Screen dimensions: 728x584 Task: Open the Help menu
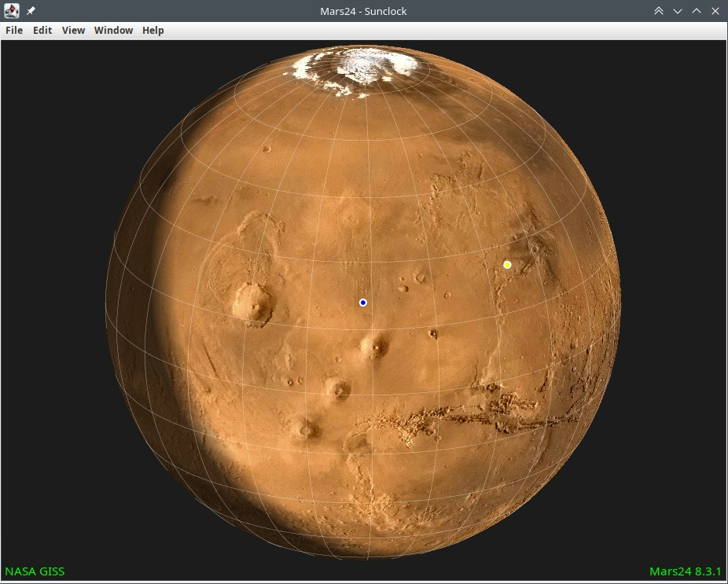tap(153, 30)
